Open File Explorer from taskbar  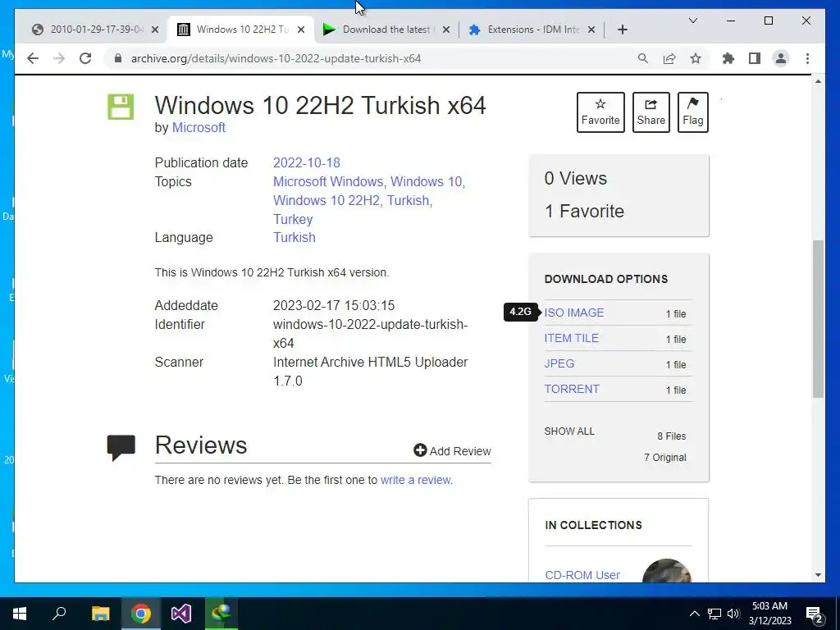100,614
